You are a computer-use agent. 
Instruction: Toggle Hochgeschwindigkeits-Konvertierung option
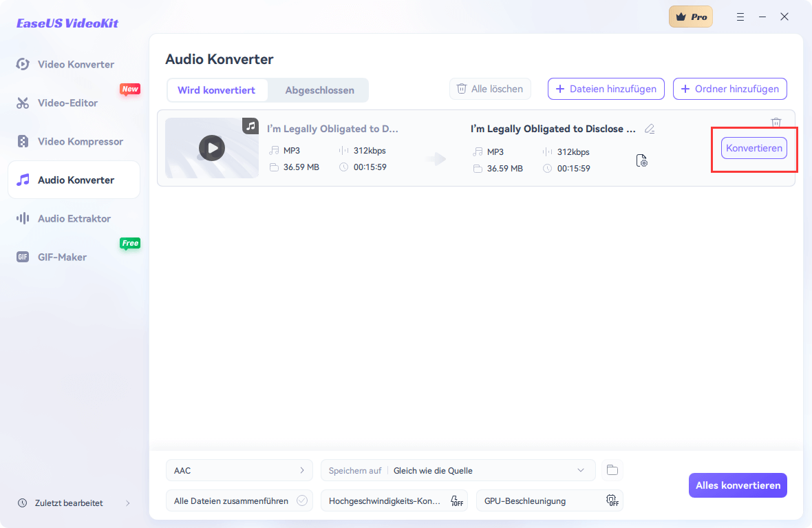click(394, 501)
